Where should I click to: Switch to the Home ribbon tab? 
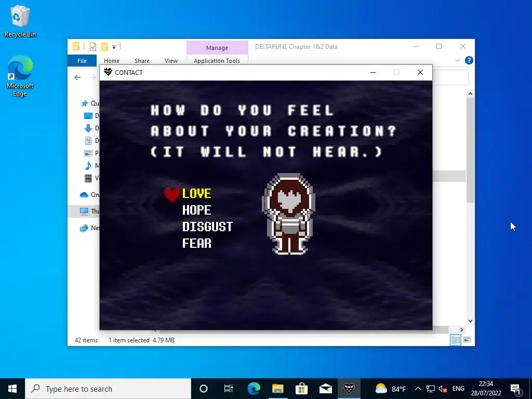(x=112, y=61)
